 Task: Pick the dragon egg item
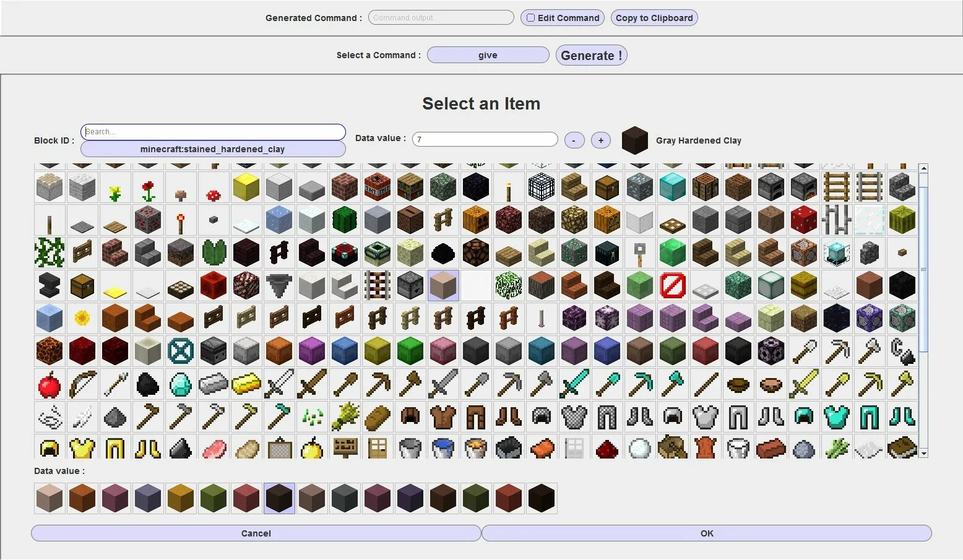tap(443, 252)
